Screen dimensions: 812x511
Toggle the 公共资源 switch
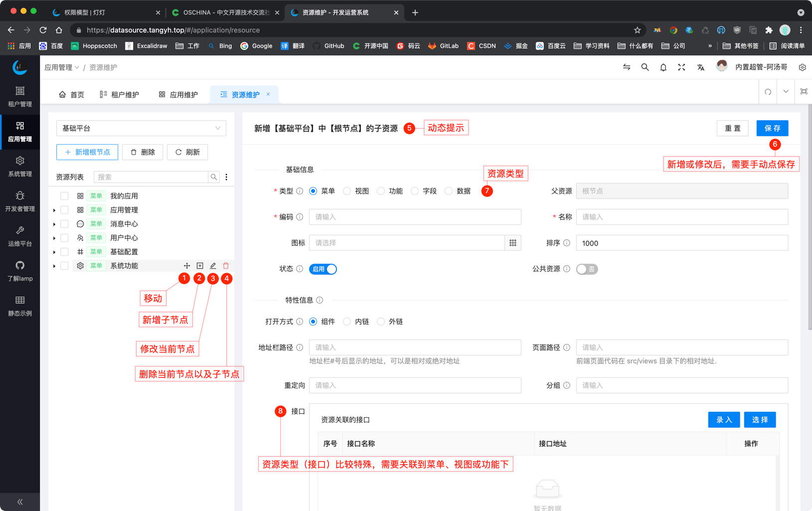587,269
